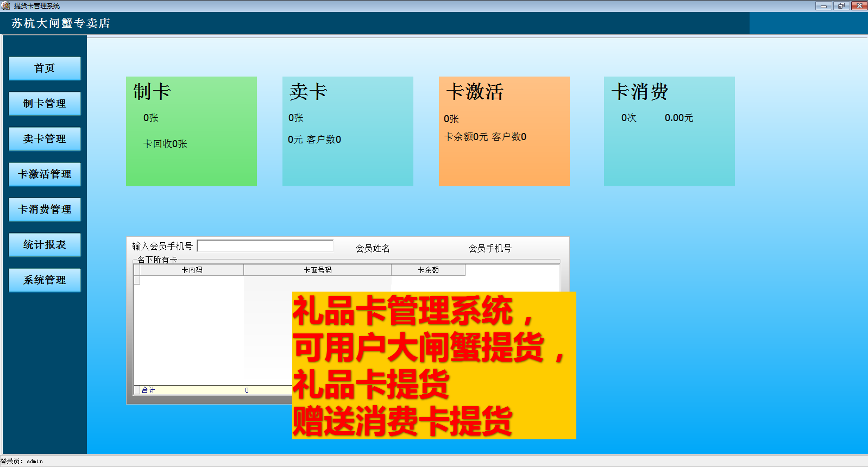This screenshot has height=467, width=868.
Task: Minimize the 提货卡管理系统 window
Action: coord(823,6)
